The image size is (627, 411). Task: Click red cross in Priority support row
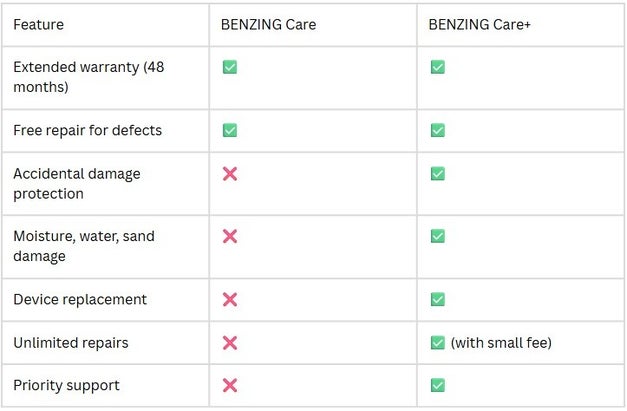tap(230, 385)
